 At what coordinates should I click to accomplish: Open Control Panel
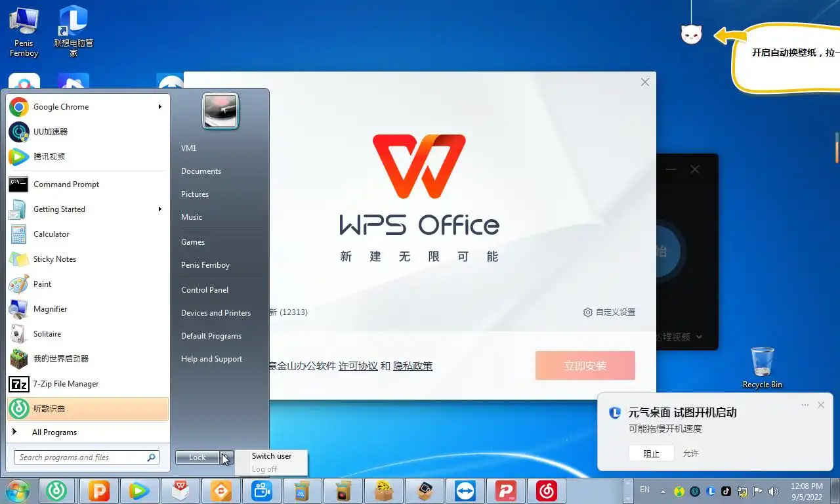[205, 290]
